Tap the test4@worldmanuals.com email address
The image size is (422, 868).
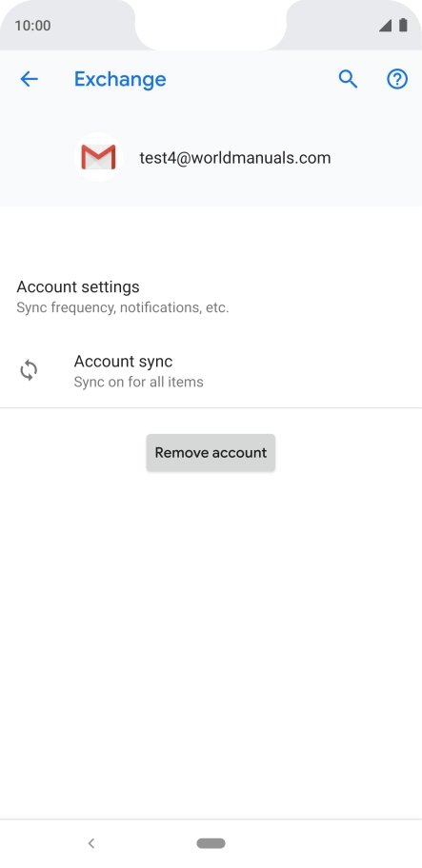pos(234,158)
